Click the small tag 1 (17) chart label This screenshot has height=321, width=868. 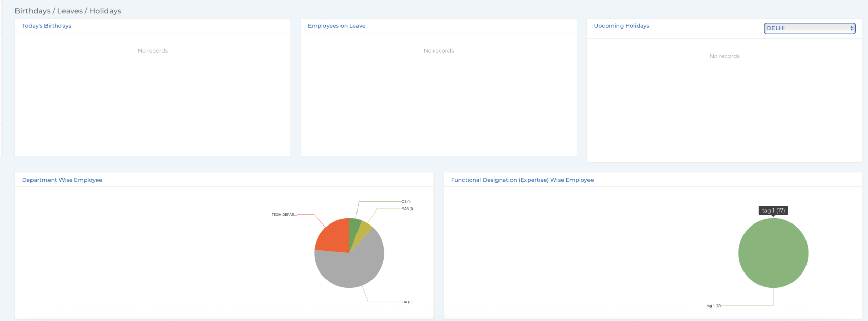[x=714, y=306]
